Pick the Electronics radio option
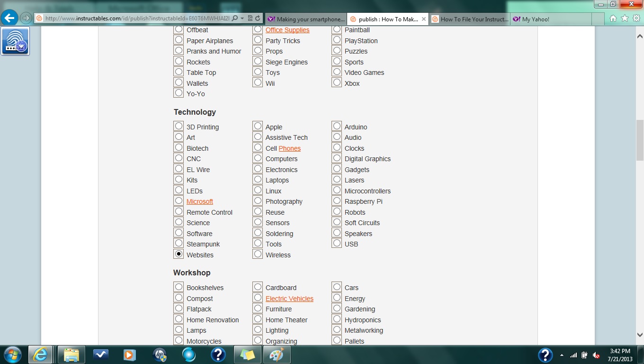The width and height of the screenshot is (644, 364). click(x=258, y=169)
